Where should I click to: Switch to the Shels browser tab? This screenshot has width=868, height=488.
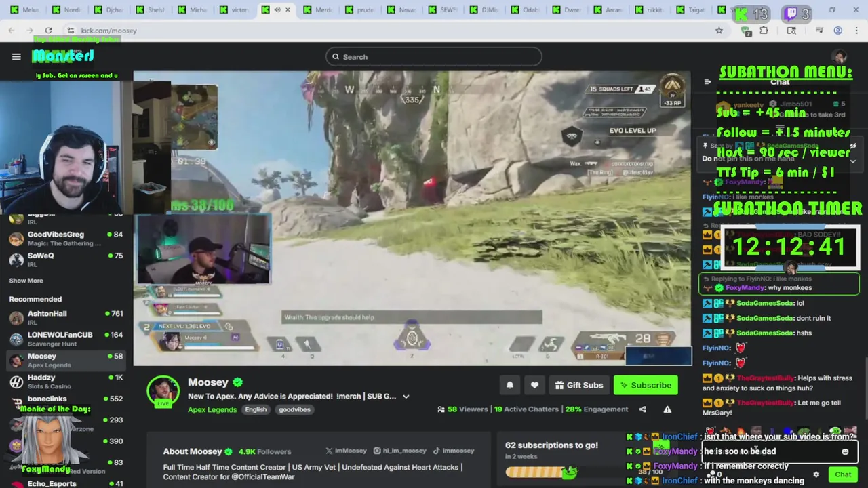[x=151, y=10]
